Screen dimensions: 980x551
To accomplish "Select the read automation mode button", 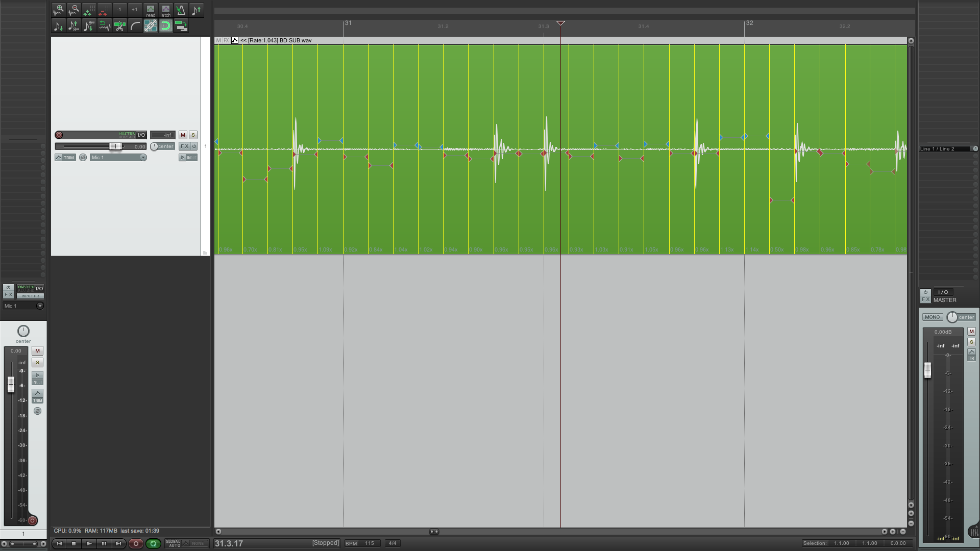I will point(151,10).
